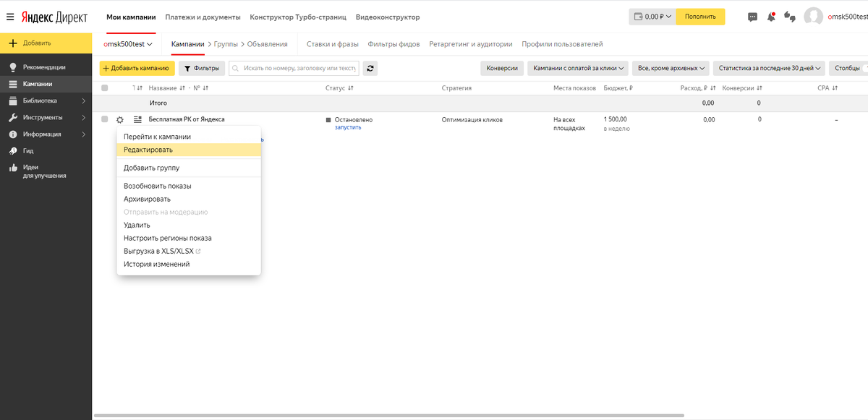Open Идеи для улучшения thumbs-up icon
Image resolution: width=868 pixels, height=420 pixels.
tap(12, 168)
